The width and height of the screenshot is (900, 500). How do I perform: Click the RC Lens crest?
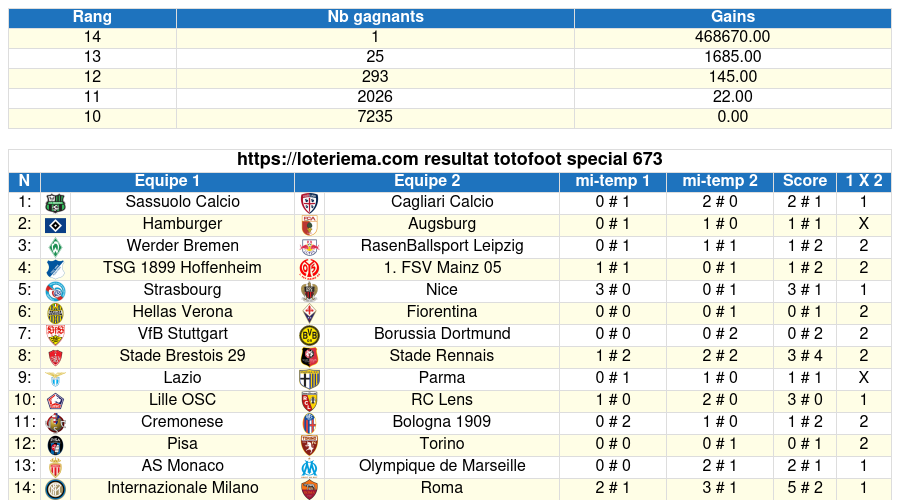[309, 401]
